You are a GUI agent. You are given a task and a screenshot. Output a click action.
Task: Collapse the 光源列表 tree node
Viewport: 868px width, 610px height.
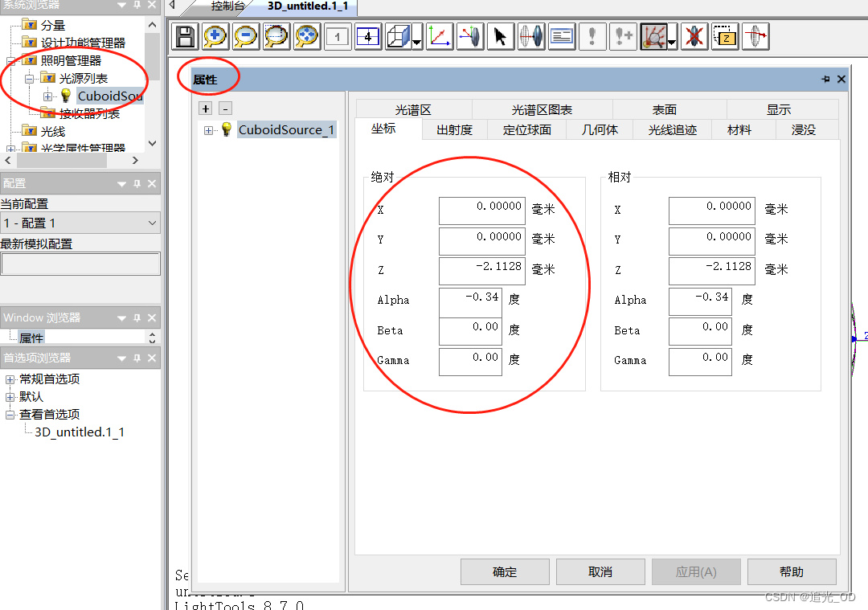click(x=30, y=79)
